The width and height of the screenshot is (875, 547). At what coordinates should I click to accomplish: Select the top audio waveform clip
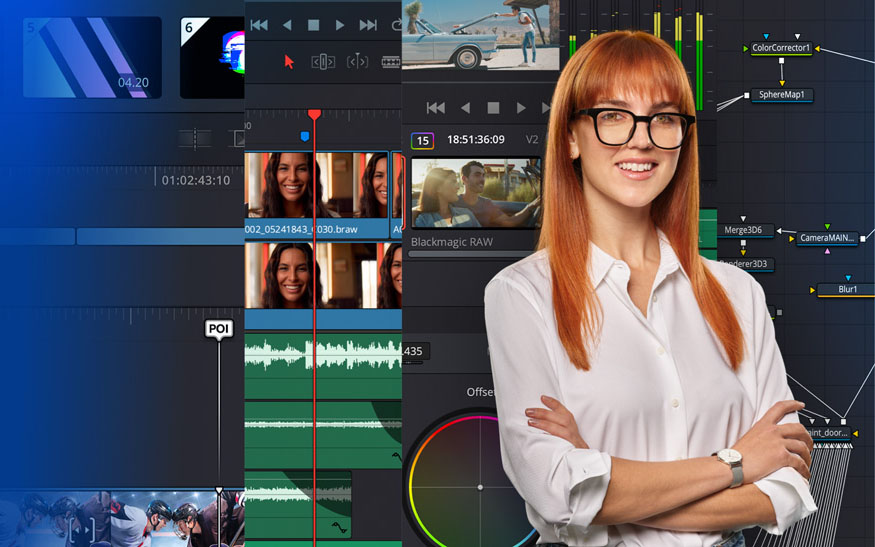coord(323,366)
